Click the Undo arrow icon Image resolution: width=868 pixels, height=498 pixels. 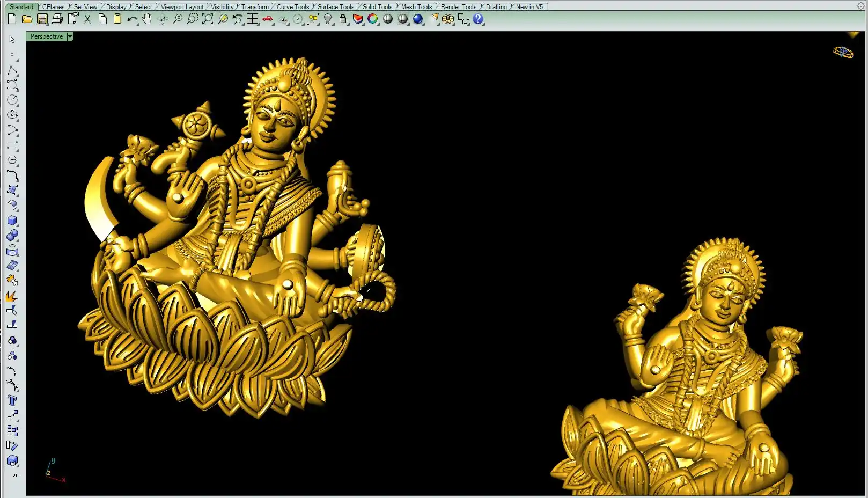point(132,19)
